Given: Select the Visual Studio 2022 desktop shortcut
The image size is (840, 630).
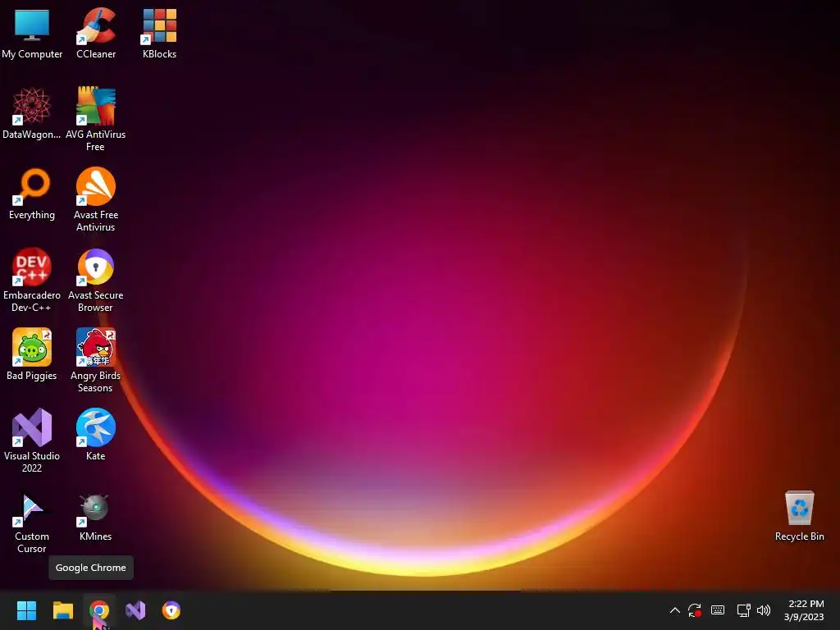Looking at the screenshot, I should 32,441.
